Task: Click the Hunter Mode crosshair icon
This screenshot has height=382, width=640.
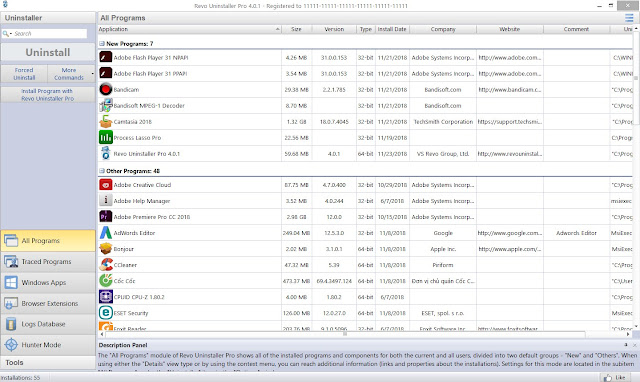Action: (x=11, y=345)
